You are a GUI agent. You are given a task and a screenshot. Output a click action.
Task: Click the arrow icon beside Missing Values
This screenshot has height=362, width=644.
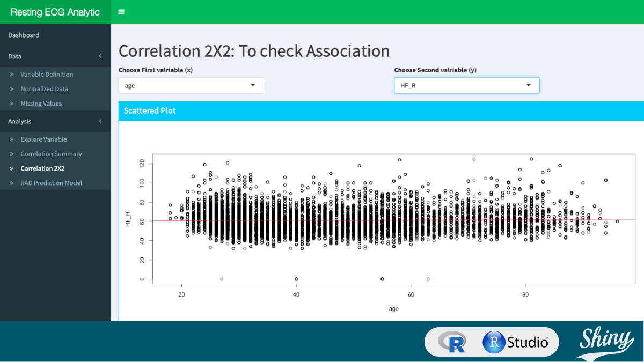(12, 103)
